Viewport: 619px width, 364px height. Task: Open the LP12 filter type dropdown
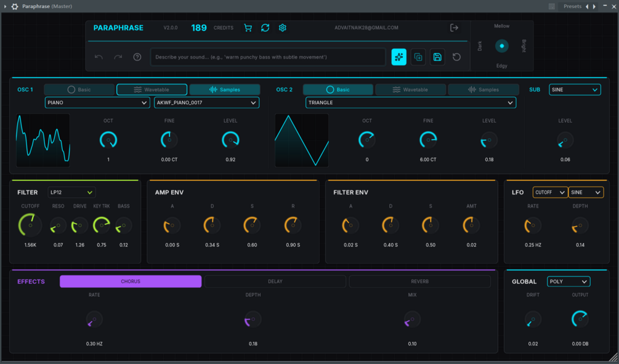(x=71, y=192)
